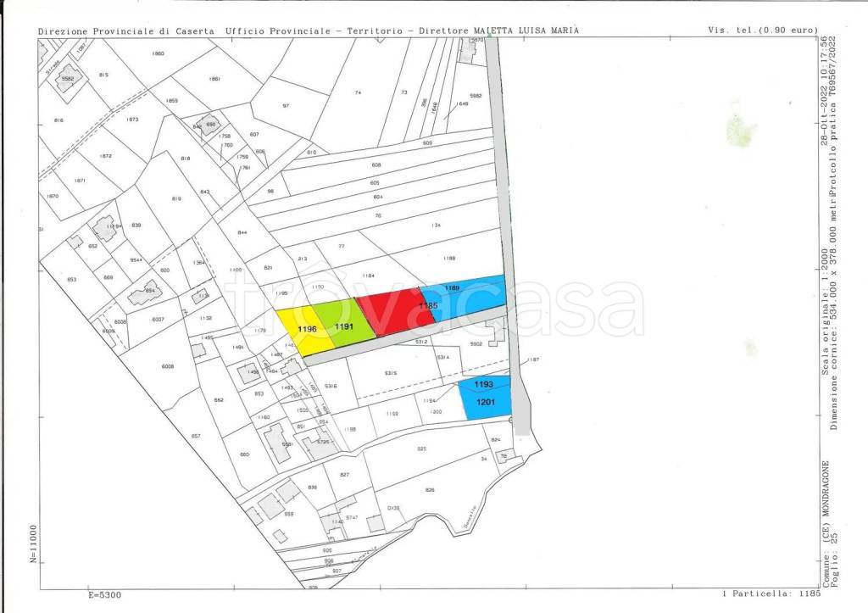Select the blue parcel label 1201
The height and width of the screenshot is (613, 868).
(x=484, y=402)
